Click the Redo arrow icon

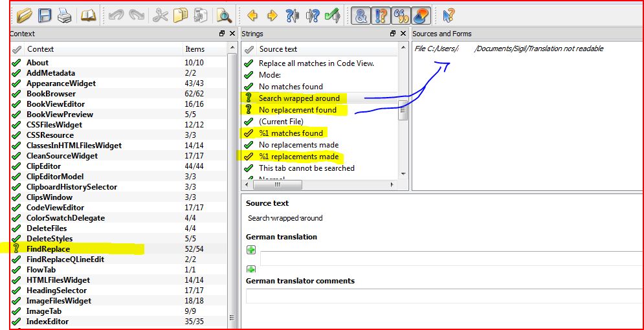coord(137,16)
